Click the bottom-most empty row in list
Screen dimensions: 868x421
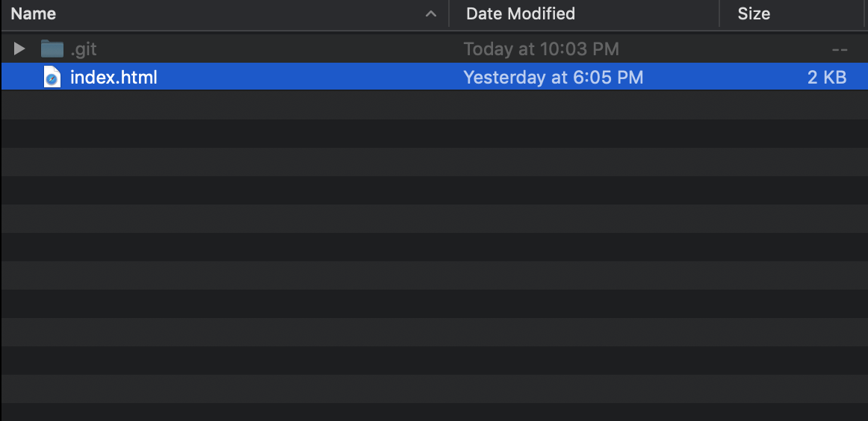point(433,413)
